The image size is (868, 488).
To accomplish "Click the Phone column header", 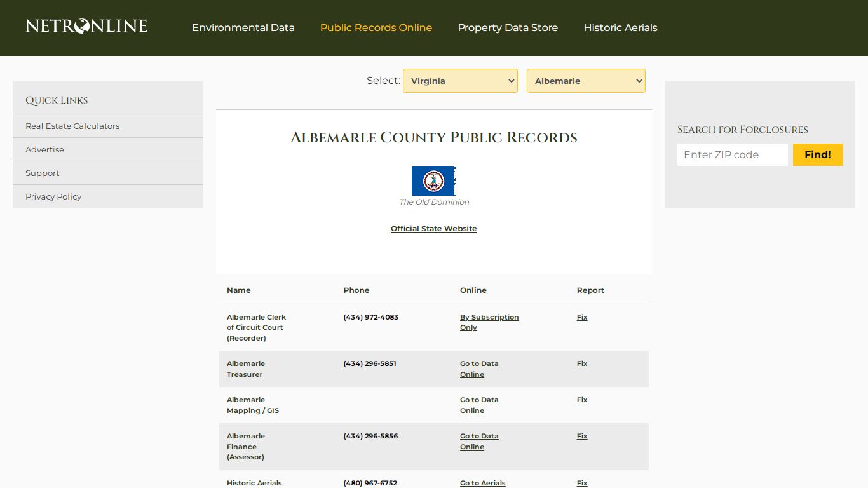I will click(356, 290).
